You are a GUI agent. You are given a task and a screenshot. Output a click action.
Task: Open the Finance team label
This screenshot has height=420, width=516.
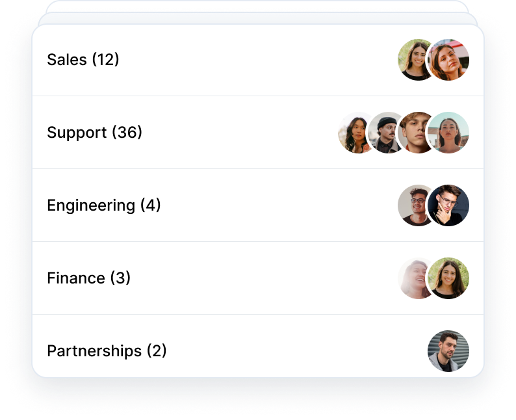[75, 278]
